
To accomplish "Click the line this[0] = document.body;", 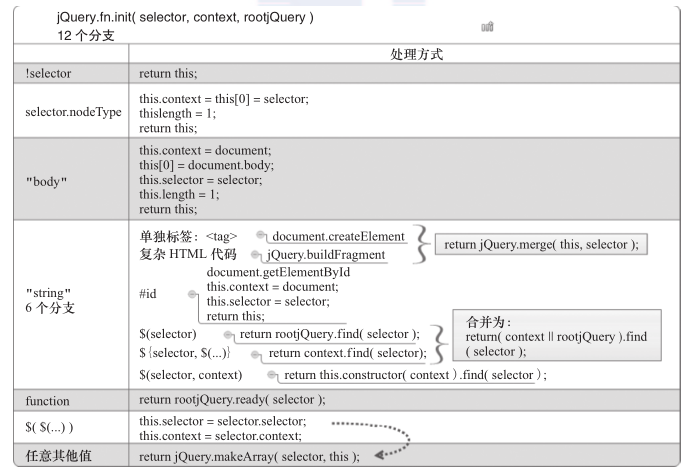I will [x=206, y=165].
